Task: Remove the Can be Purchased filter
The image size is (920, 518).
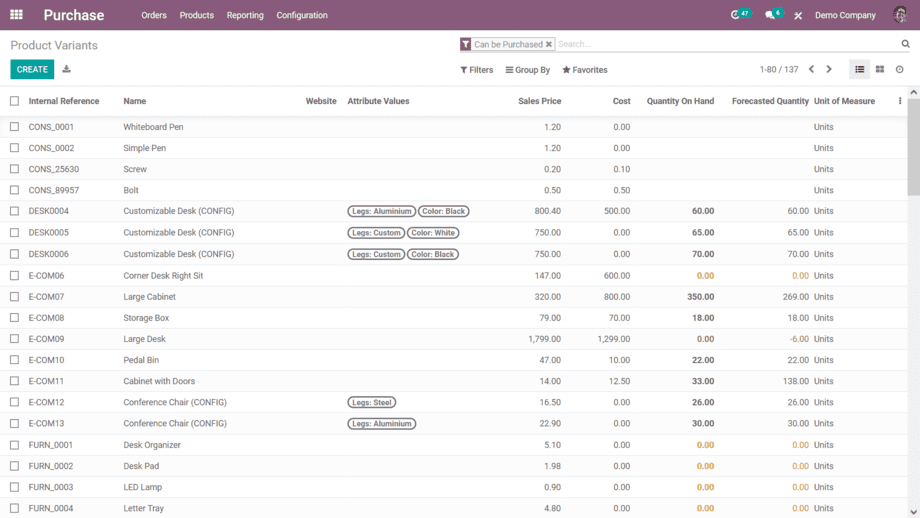Action: coord(549,44)
